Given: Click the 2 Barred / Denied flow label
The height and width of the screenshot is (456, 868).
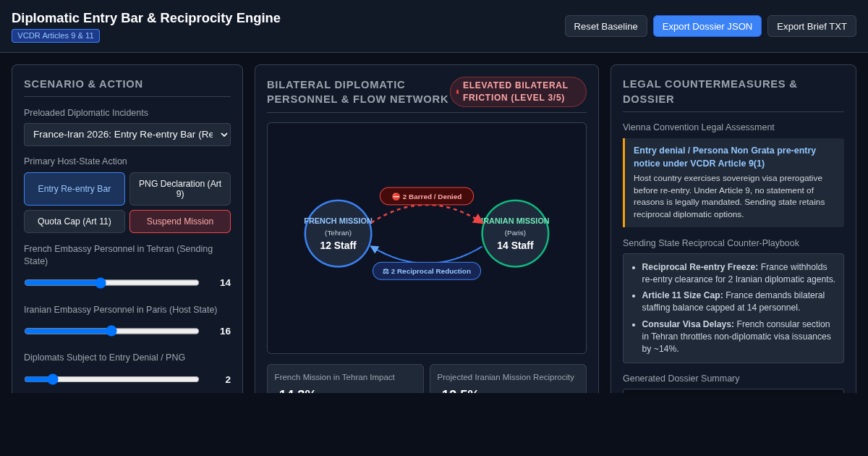Looking at the screenshot, I should coord(427,196).
